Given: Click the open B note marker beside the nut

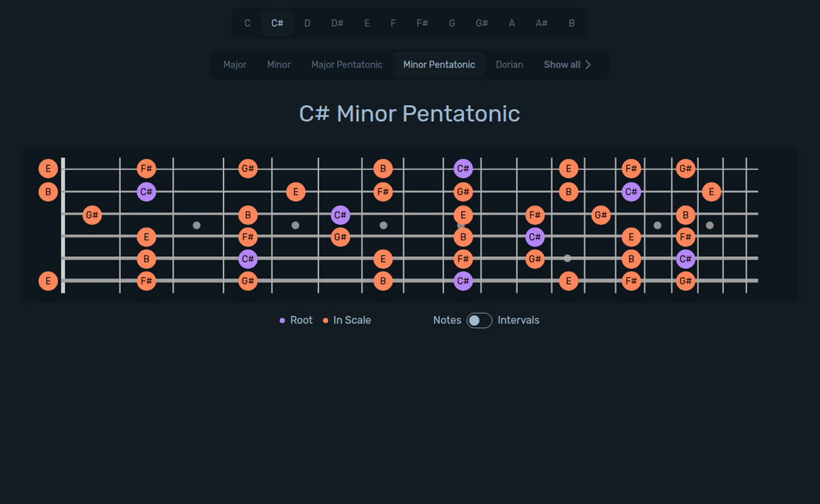Looking at the screenshot, I should click(48, 192).
